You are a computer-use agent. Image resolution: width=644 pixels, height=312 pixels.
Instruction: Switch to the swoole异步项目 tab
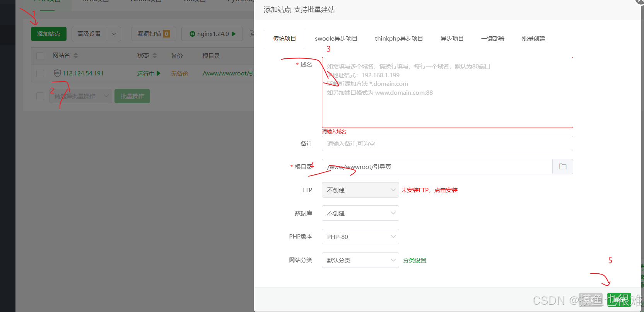tap(336, 39)
